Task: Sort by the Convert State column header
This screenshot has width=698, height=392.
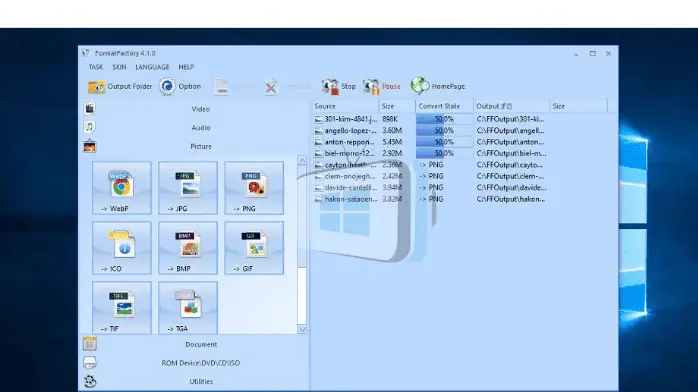Action: point(444,106)
